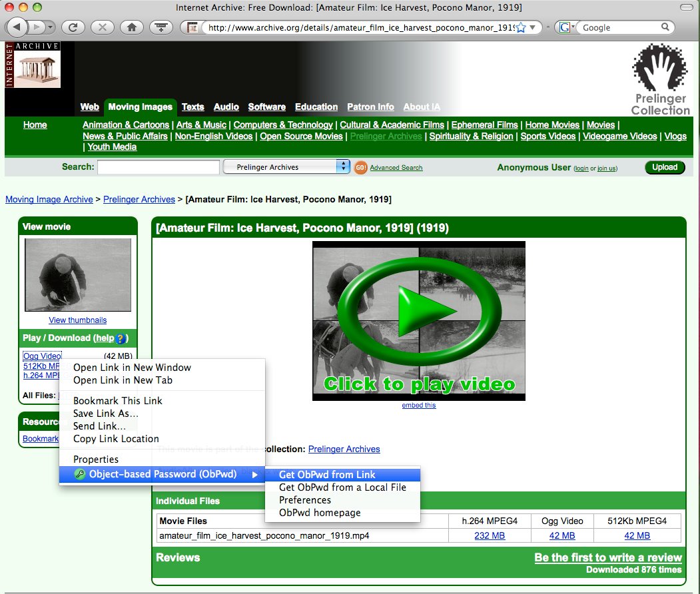Click the site identity icon in the address bar
The width and height of the screenshot is (700, 594).
(192, 28)
